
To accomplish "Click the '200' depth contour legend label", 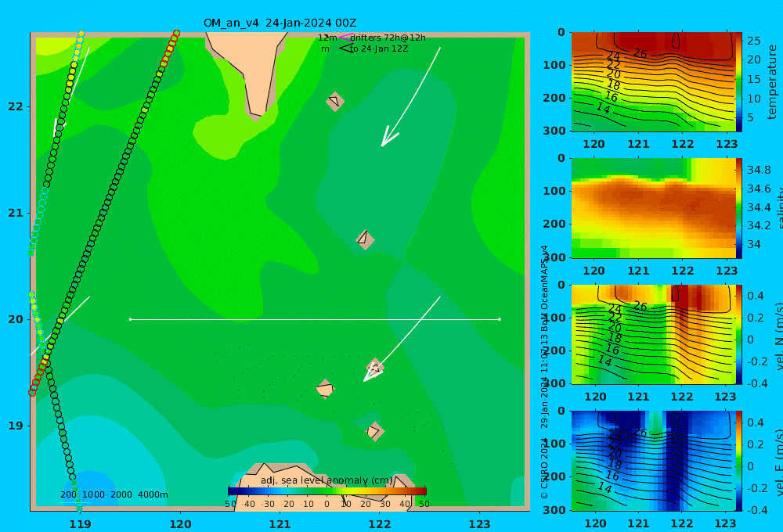I will click(x=69, y=494).
